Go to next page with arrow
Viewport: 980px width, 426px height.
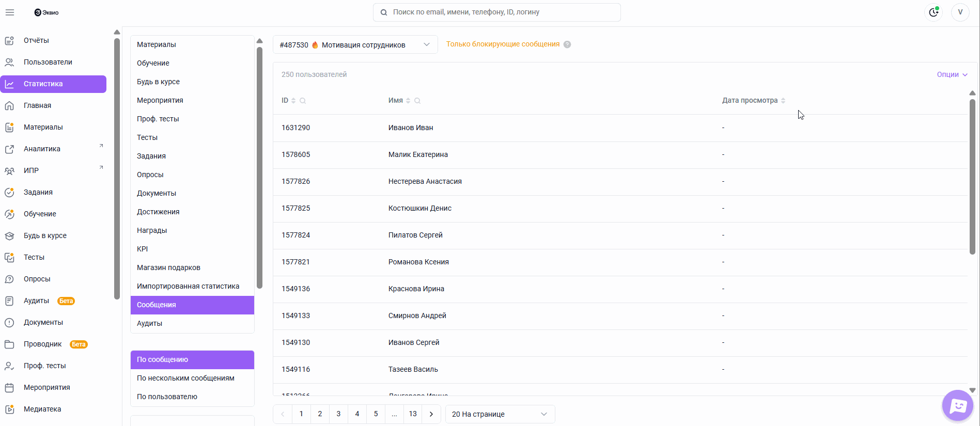[431, 414]
